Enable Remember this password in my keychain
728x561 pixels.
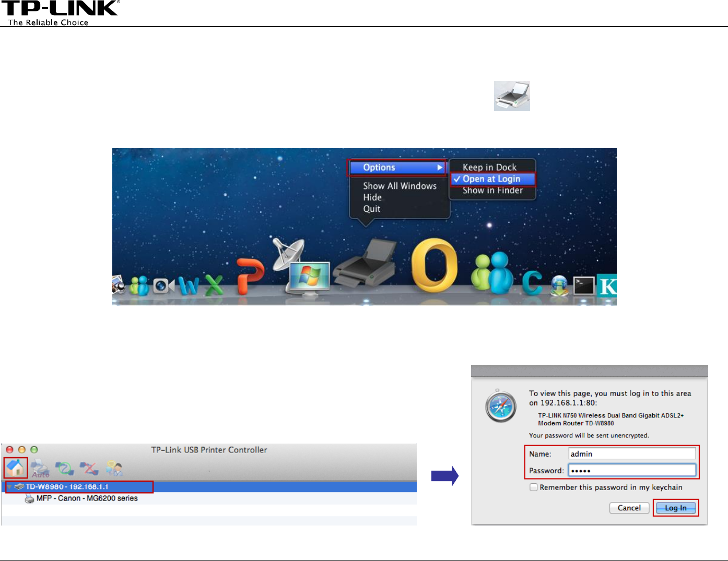[533, 487]
